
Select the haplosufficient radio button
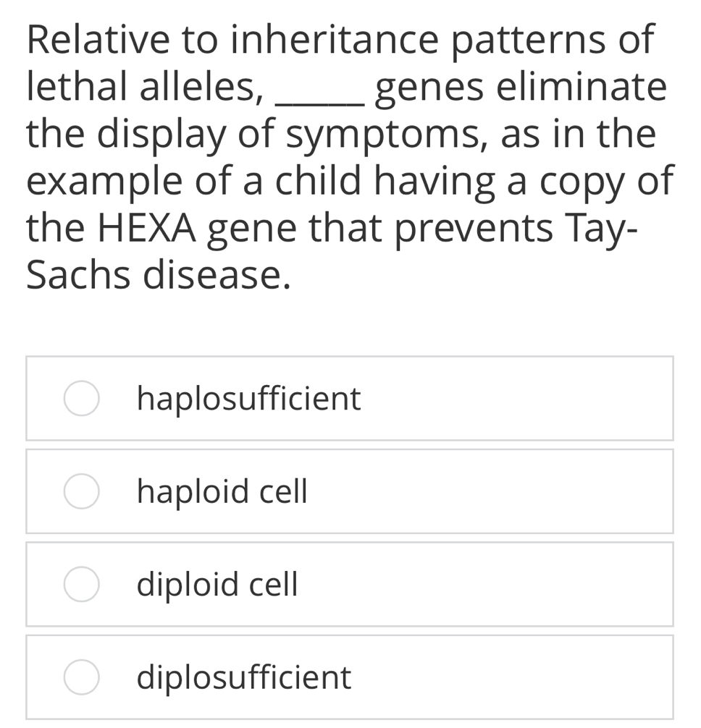pos(81,398)
